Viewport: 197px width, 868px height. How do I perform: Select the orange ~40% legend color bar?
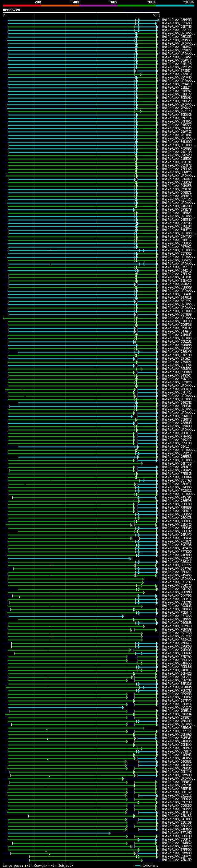pos(60,6)
